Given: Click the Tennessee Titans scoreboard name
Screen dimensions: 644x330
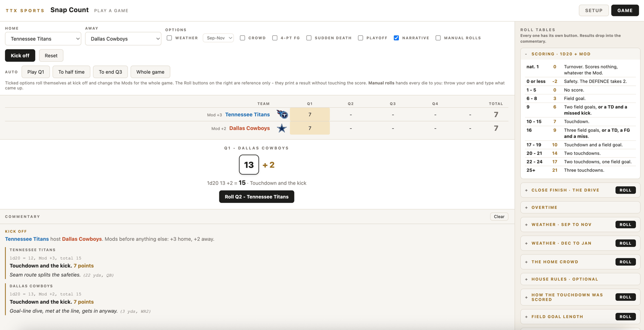Looking at the screenshot, I should tap(247, 115).
